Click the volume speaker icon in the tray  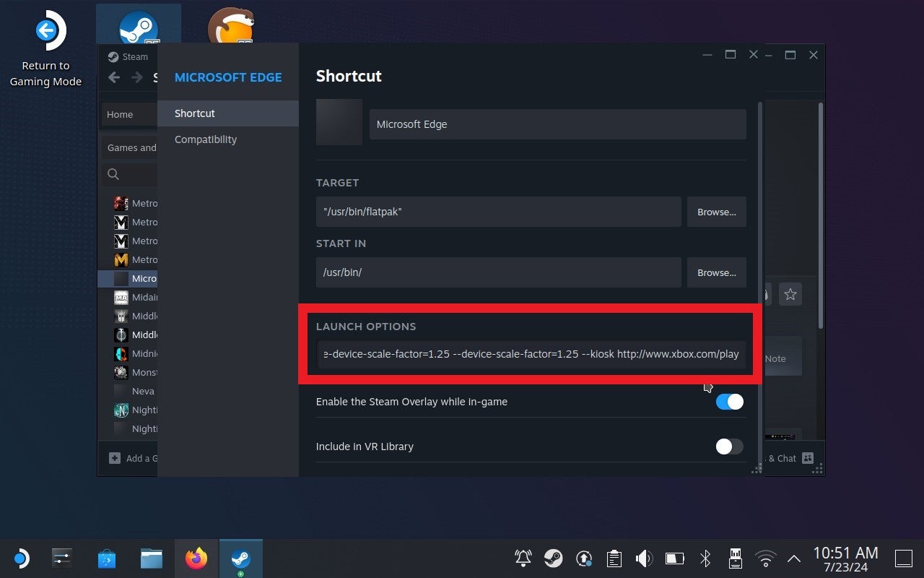pyautogui.click(x=642, y=558)
